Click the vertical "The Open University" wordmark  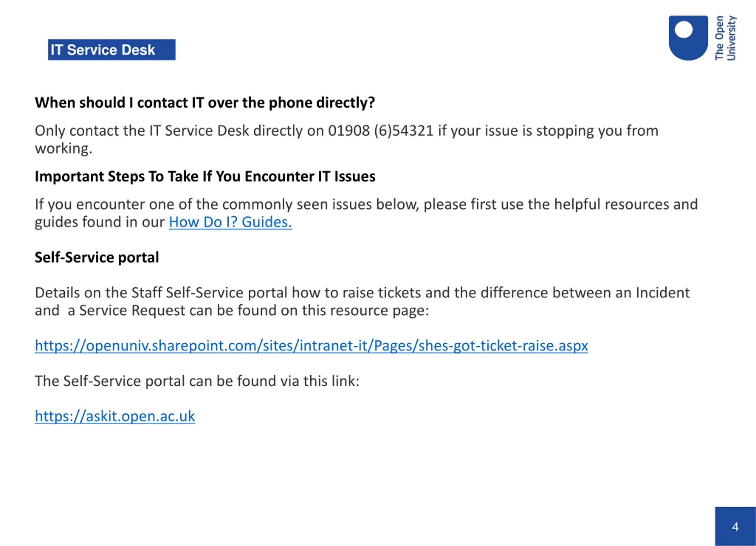pos(725,38)
